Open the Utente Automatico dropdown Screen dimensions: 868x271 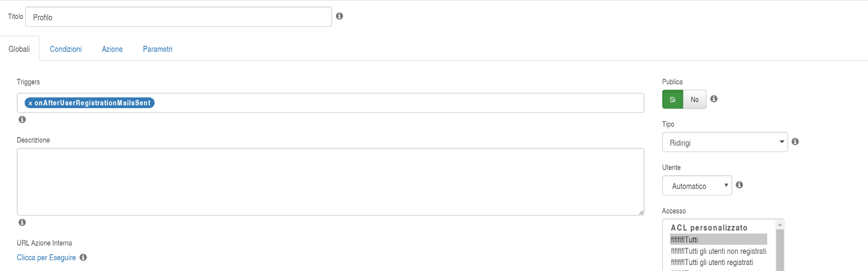697,185
